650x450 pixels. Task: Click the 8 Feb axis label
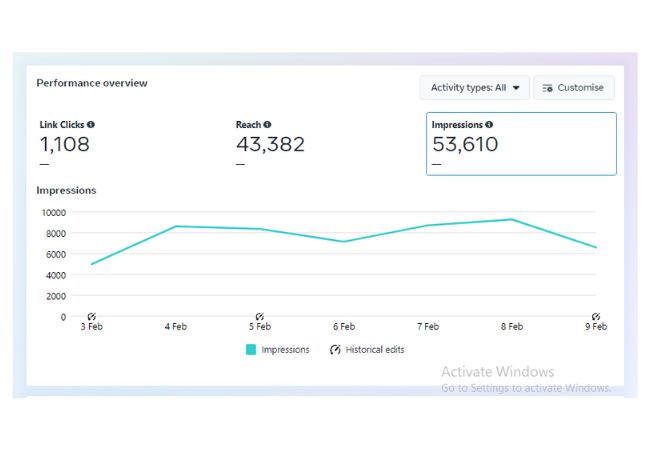tap(512, 327)
